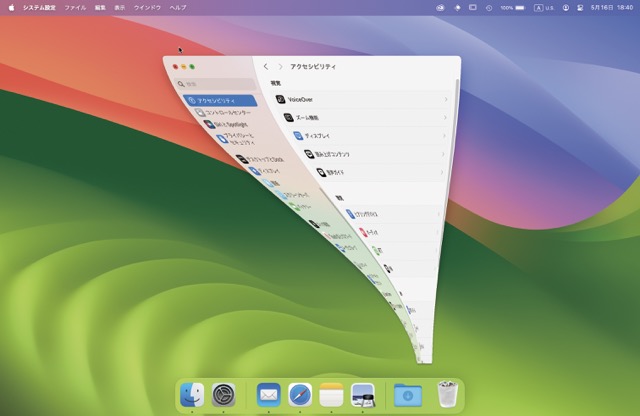Open Notes from the Dock

point(331,394)
